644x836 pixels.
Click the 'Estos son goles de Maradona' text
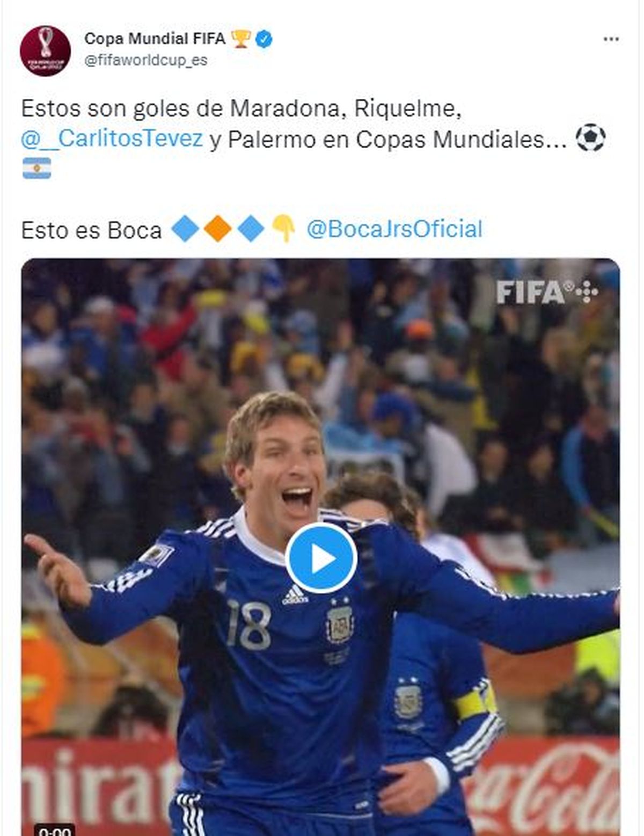click(180, 108)
